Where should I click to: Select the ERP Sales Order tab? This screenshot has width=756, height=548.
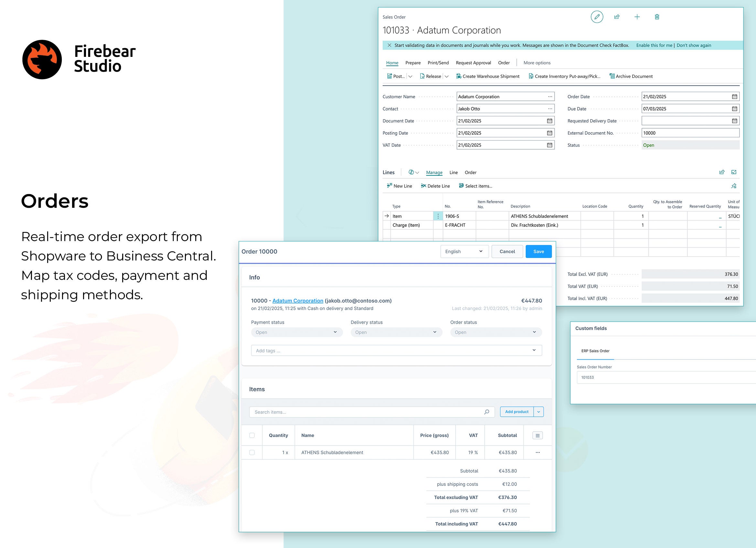pyautogui.click(x=595, y=351)
